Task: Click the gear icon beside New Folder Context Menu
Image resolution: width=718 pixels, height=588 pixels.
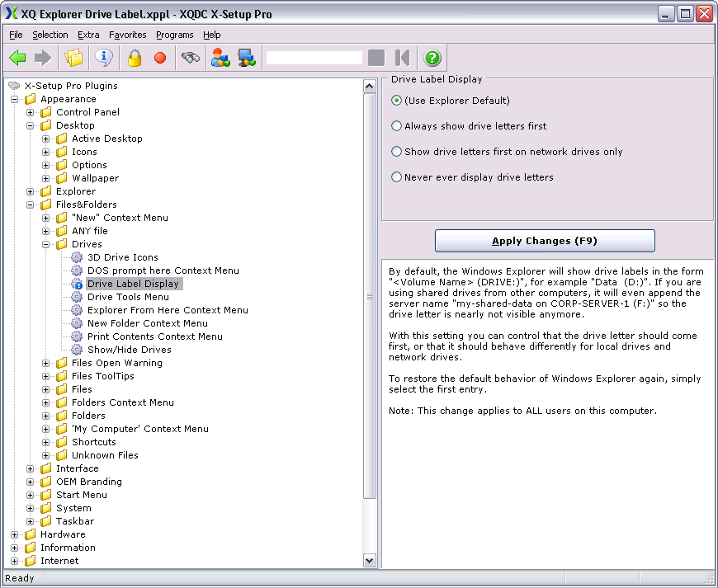Action: pyautogui.click(x=77, y=323)
